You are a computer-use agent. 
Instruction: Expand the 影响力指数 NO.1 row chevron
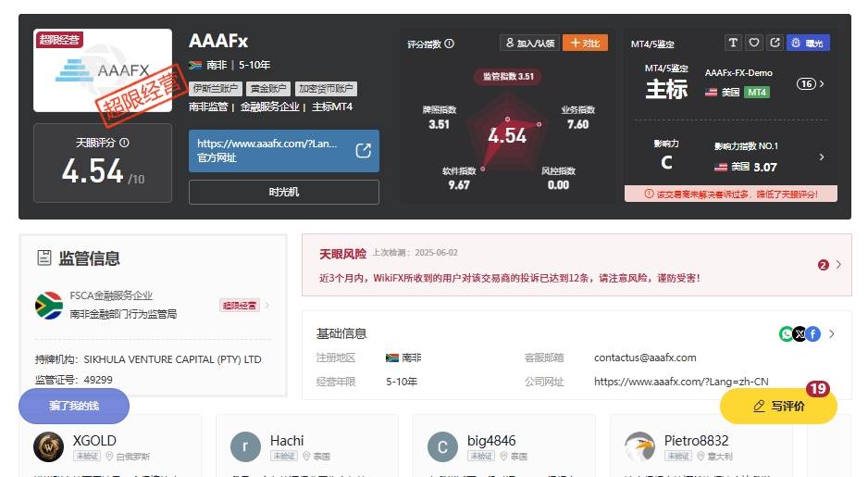[822, 157]
